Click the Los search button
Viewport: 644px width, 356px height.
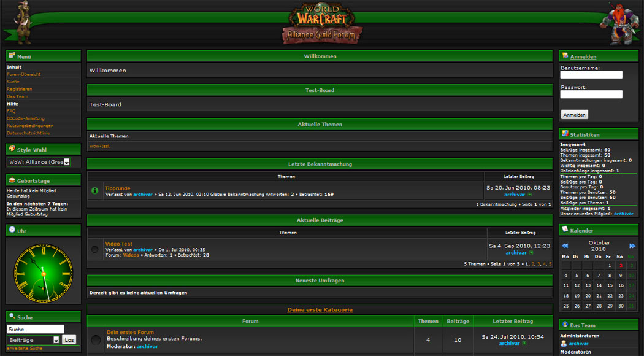(69, 339)
